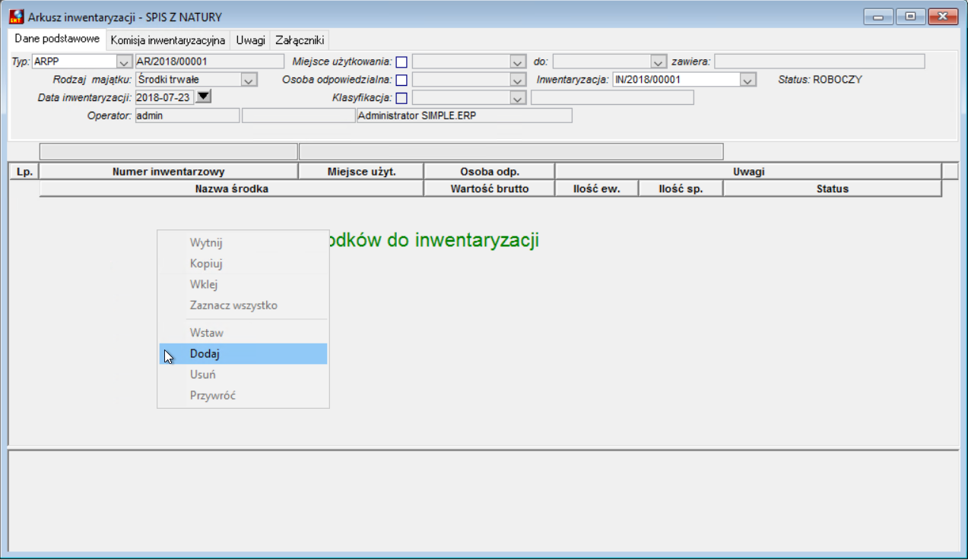This screenshot has width=968, height=560.
Task: Choose Zaznacz wszystko in the context menu
Action: pyautogui.click(x=243, y=305)
